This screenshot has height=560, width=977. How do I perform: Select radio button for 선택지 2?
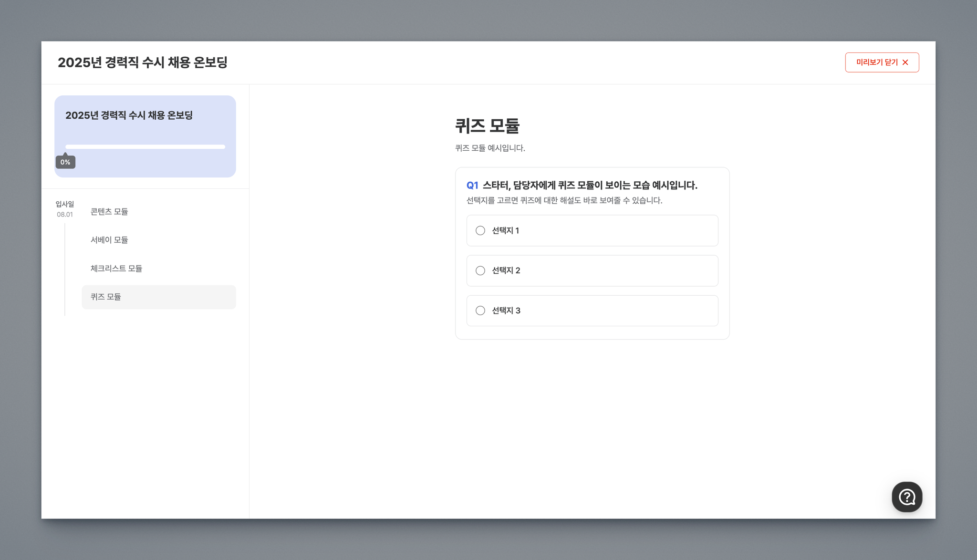pos(480,271)
